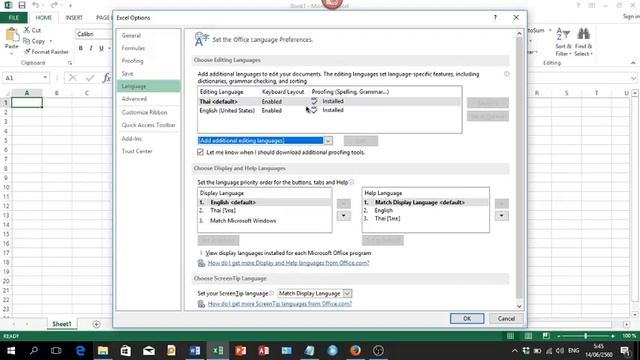Open the Trust Center category

(x=137, y=151)
